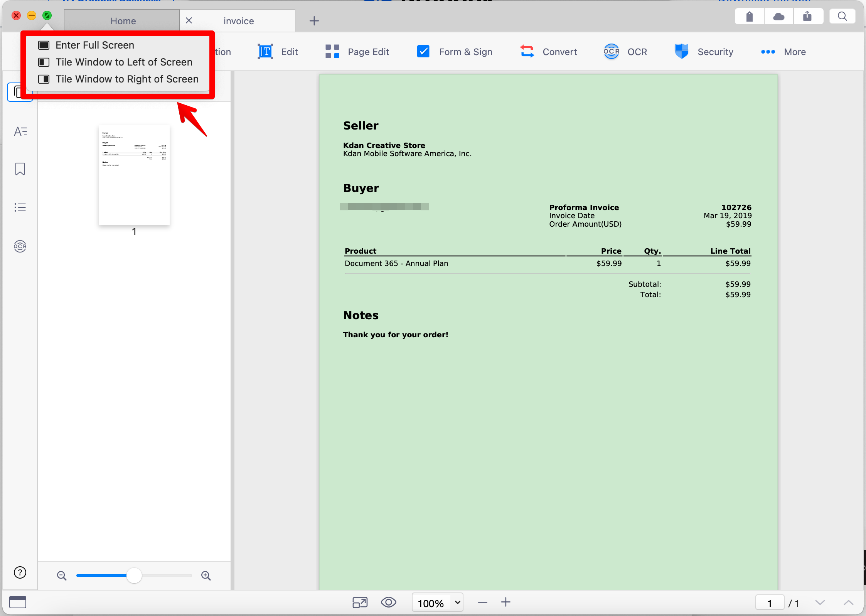The image size is (866, 616).
Task: Choose Tile Window to Right of Screen
Action: 118,79
